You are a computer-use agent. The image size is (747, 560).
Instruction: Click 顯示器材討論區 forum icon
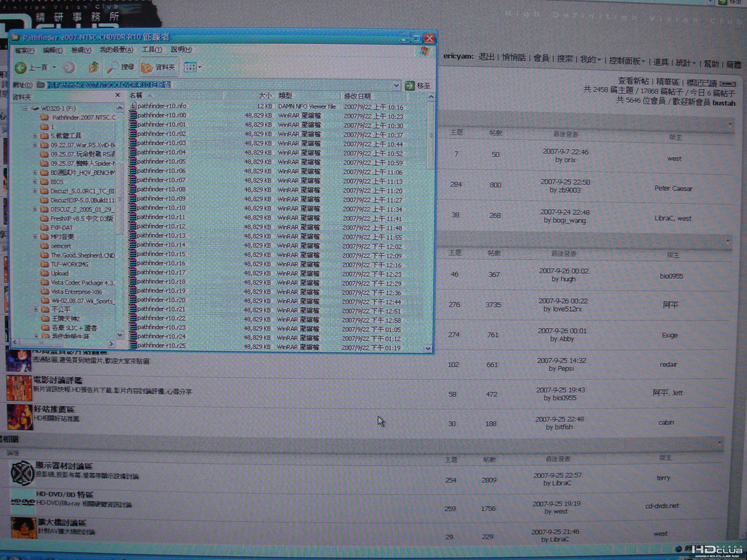click(x=22, y=473)
